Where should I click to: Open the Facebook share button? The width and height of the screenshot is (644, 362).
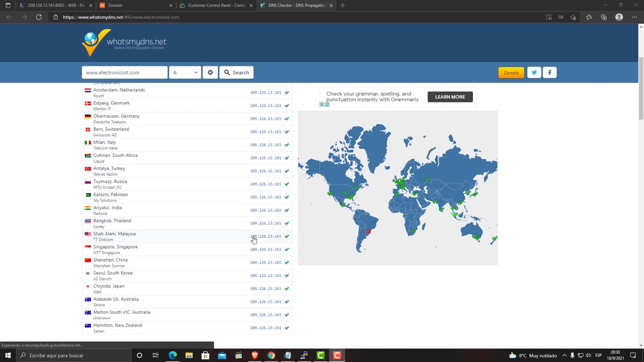[549, 72]
